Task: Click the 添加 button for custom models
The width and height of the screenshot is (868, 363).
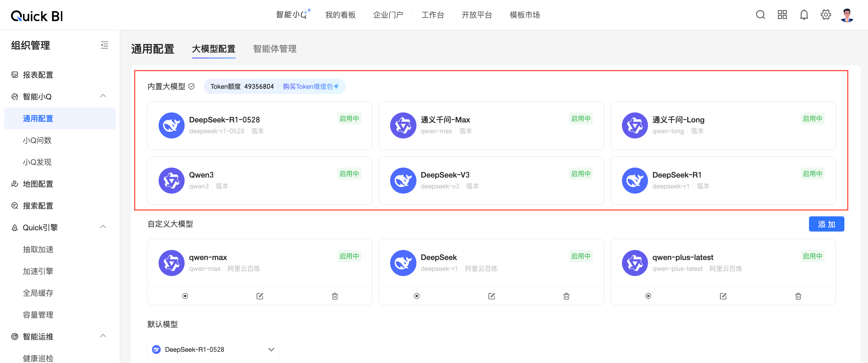Action: click(x=826, y=224)
